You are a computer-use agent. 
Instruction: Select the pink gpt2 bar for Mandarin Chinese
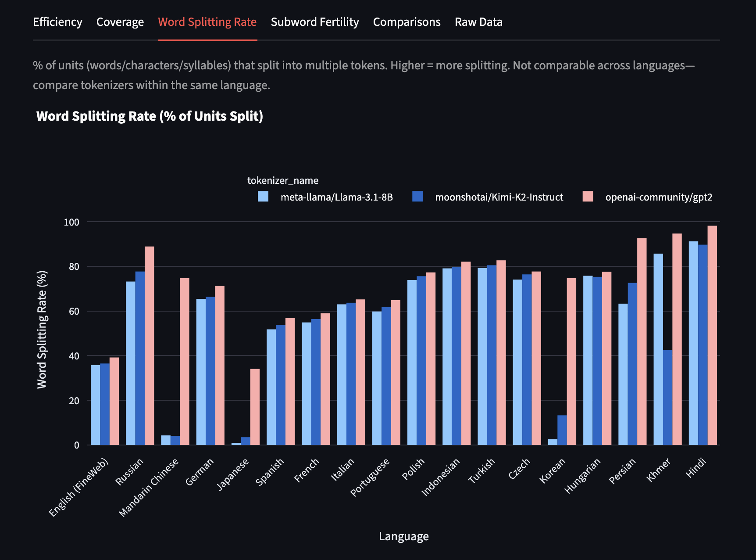coord(185,362)
